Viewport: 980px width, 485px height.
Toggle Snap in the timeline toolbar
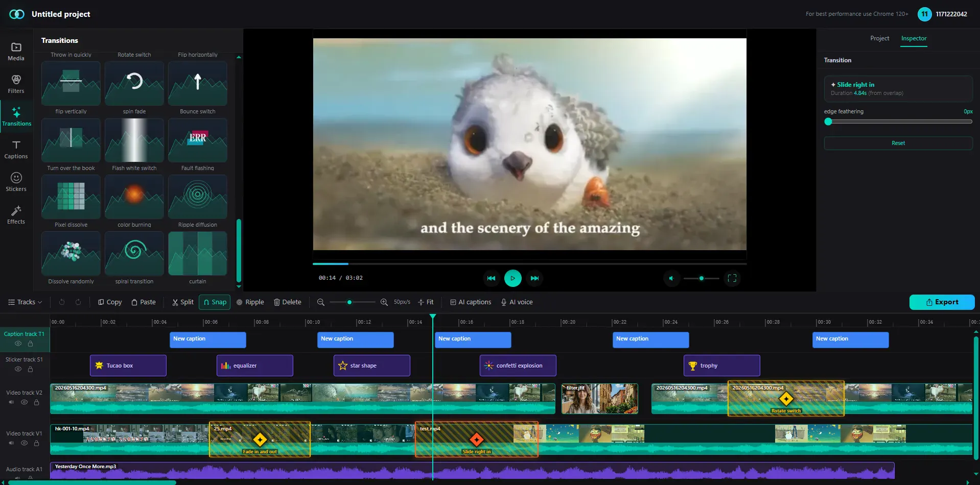point(215,302)
